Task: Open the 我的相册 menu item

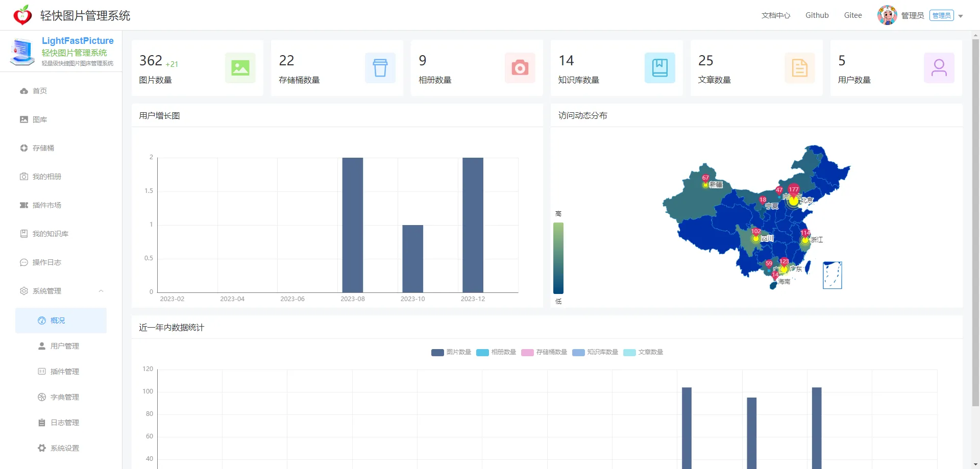Action: pyautogui.click(x=61, y=177)
